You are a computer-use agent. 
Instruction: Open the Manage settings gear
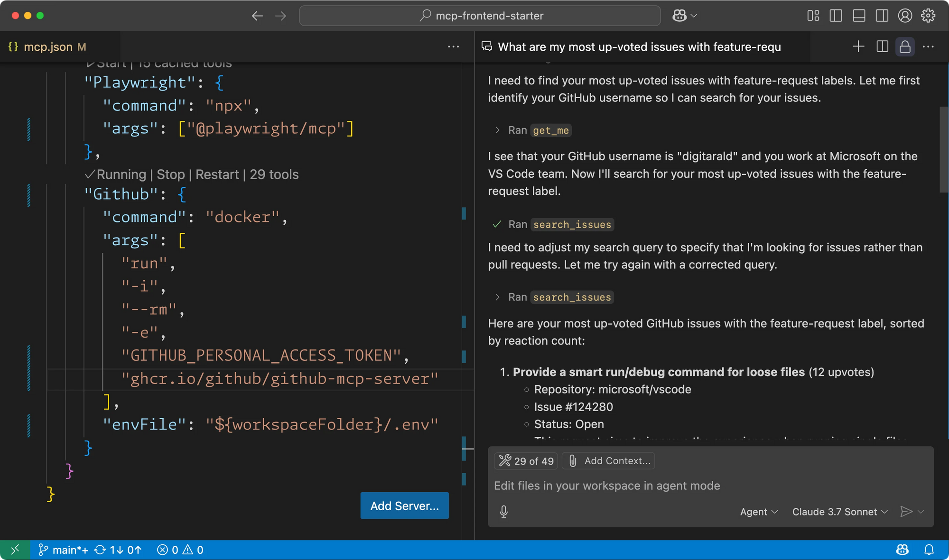928,16
